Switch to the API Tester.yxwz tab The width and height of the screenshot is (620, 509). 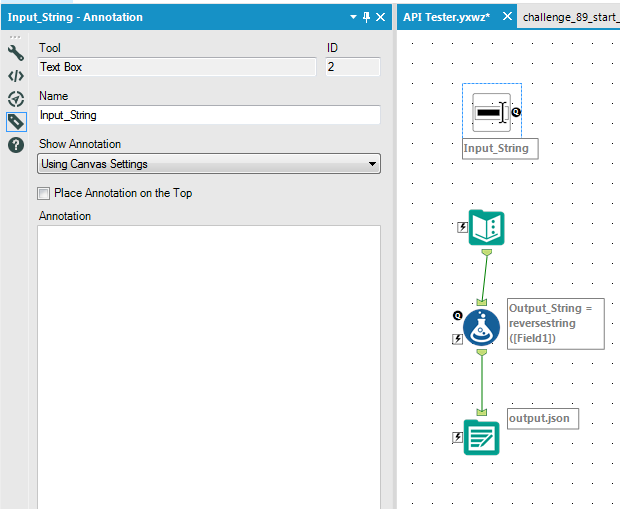(446, 17)
